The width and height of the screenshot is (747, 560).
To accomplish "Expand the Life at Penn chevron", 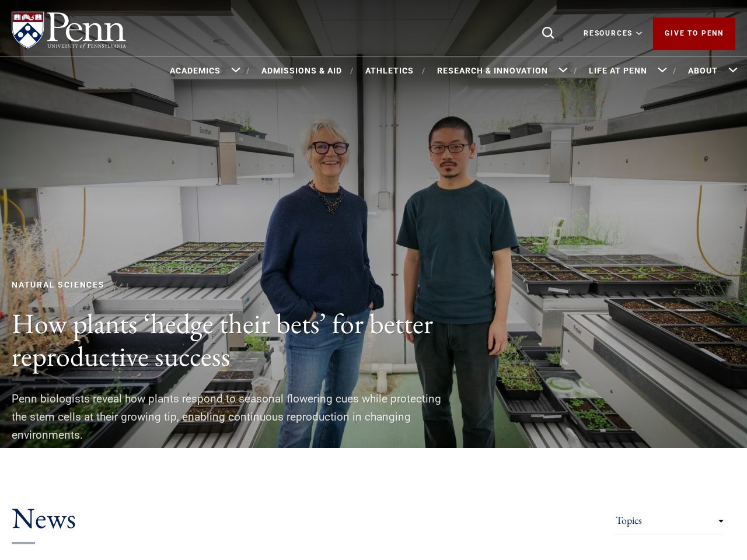I will (662, 70).
